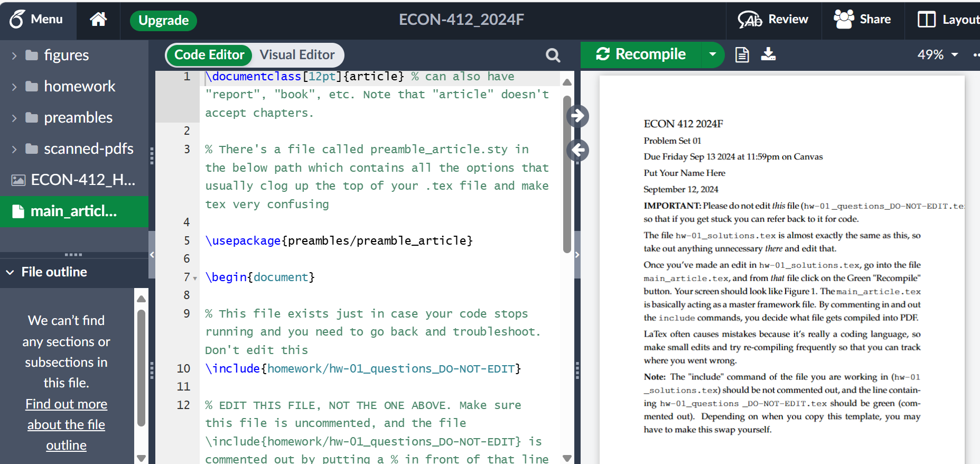Click up arrow of file outline scrollbar
Screen dimensions: 980x464
[141, 299]
